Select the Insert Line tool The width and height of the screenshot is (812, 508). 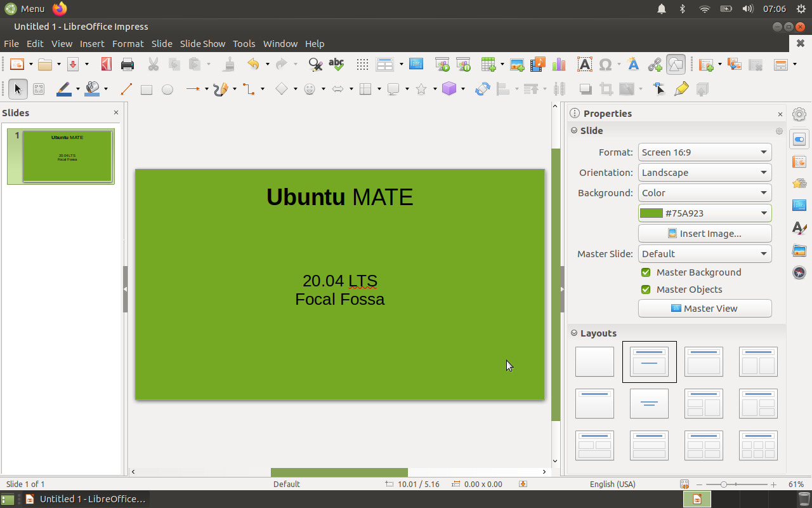pyautogui.click(x=126, y=90)
